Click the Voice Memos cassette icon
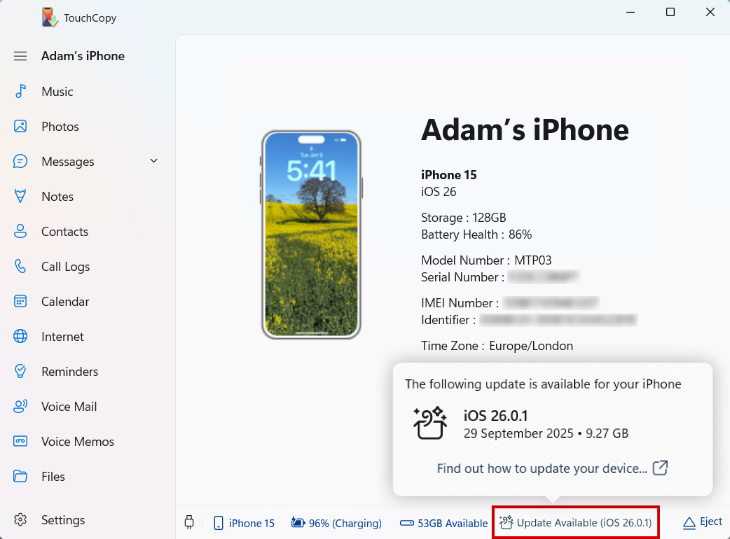This screenshot has height=539, width=730. click(x=20, y=441)
